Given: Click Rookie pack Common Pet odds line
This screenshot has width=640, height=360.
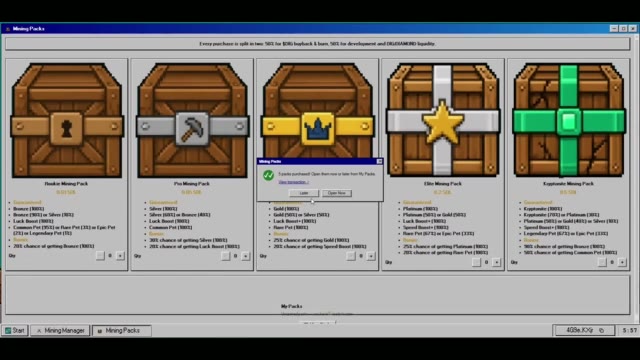Looking at the screenshot, I should (64, 230).
